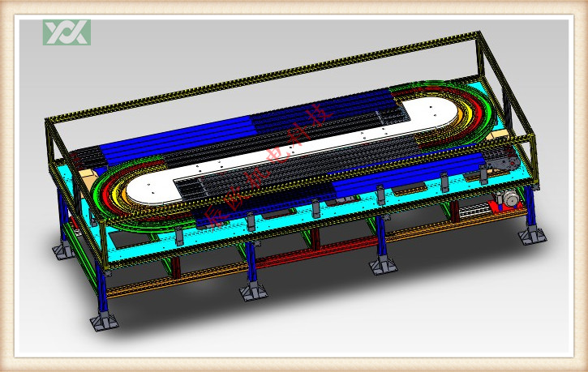This screenshot has height=372, width=588.
Task: Click the white oval center plate of conveyor
Action: coord(293,151)
